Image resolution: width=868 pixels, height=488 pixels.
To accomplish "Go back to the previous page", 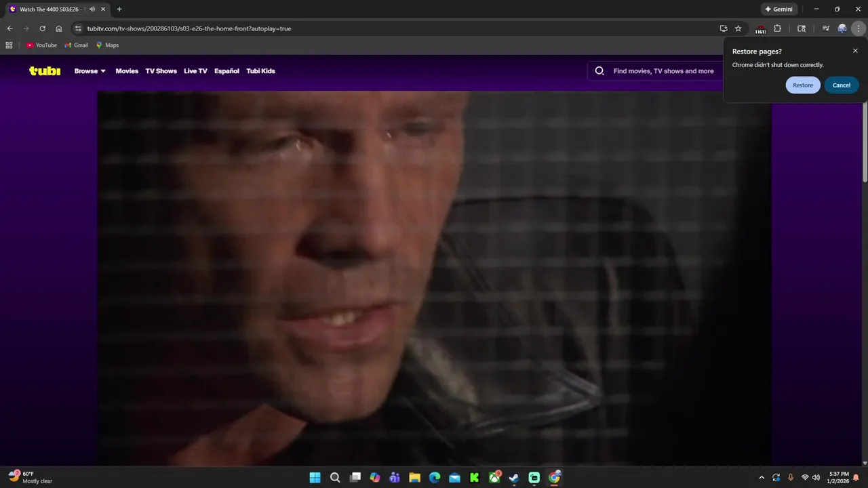I will pos(9,28).
